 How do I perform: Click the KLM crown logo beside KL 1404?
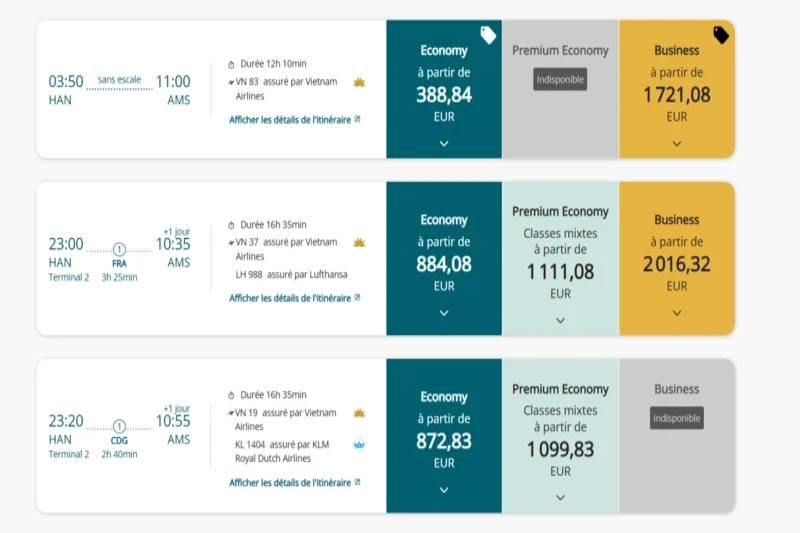pos(359,444)
